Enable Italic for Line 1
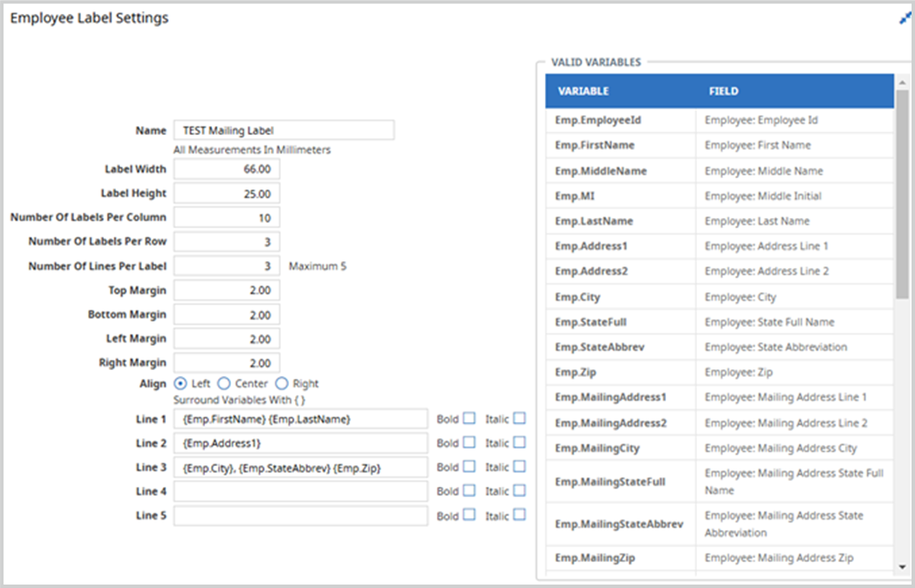 pyautogui.click(x=520, y=419)
